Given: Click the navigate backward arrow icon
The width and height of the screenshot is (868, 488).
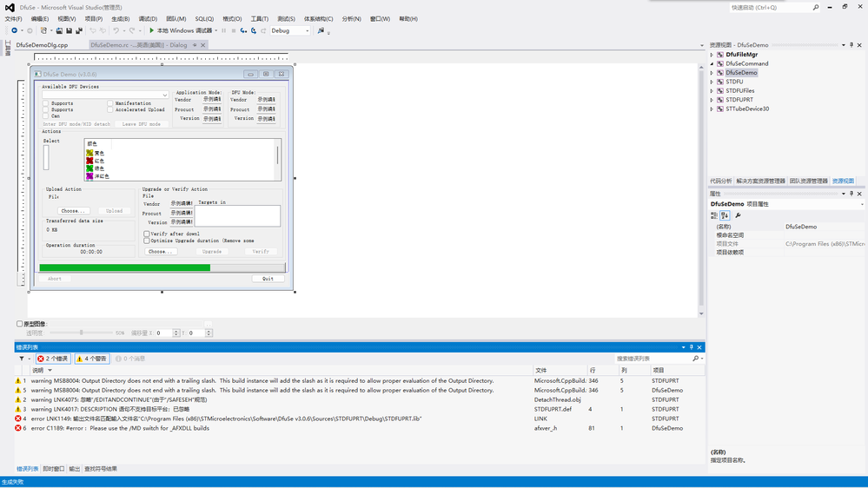Looking at the screenshot, I should click(15, 30).
